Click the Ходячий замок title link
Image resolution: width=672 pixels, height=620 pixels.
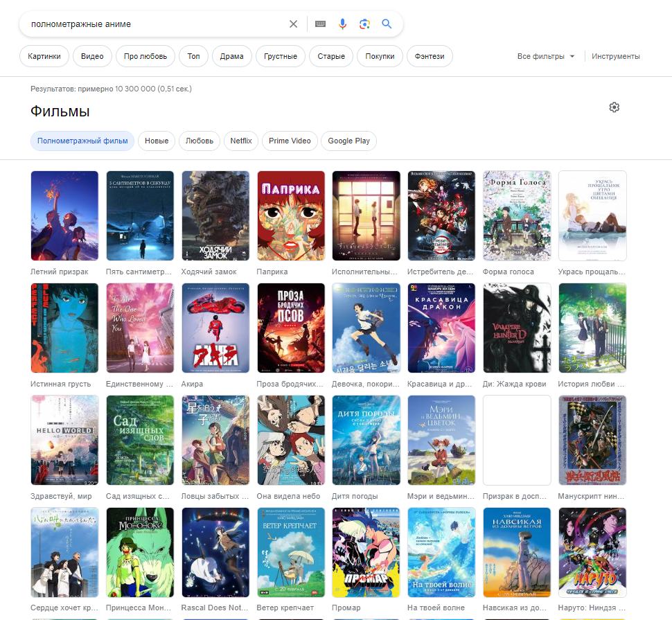click(209, 272)
